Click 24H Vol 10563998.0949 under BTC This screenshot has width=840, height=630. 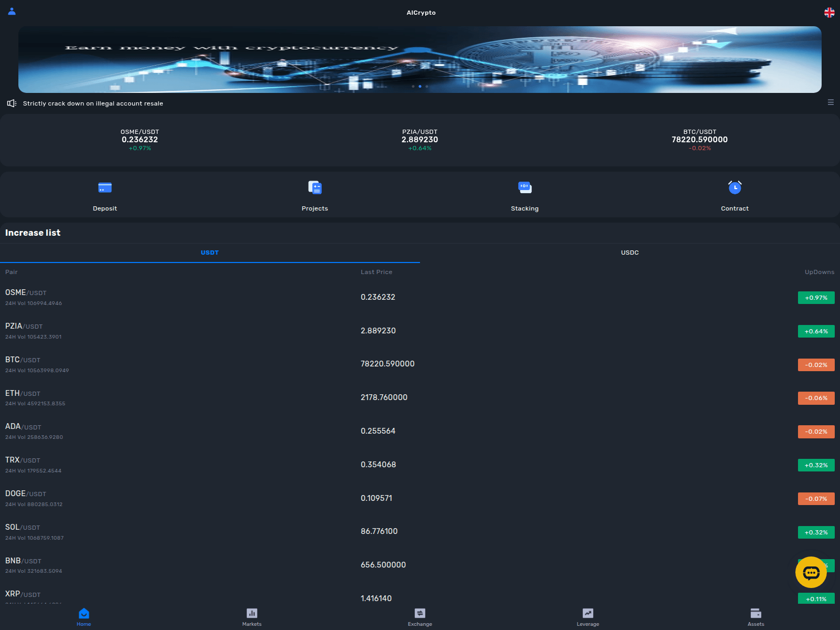[x=37, y=371]
